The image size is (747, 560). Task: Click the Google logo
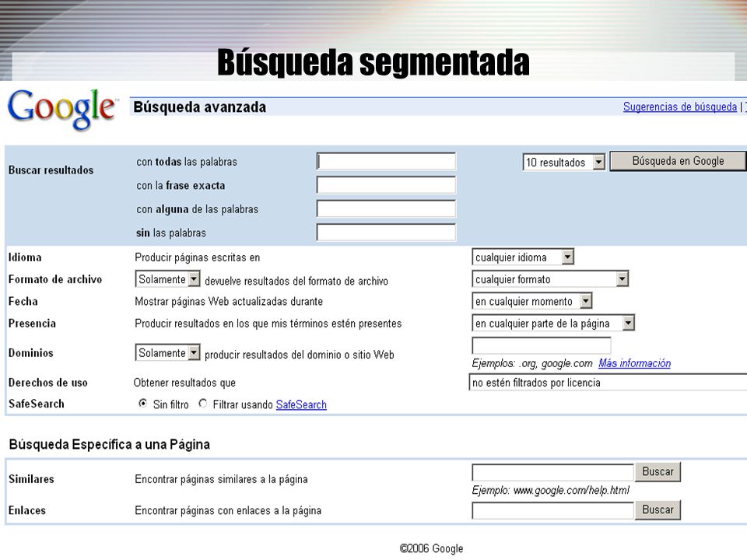(62, 109)
